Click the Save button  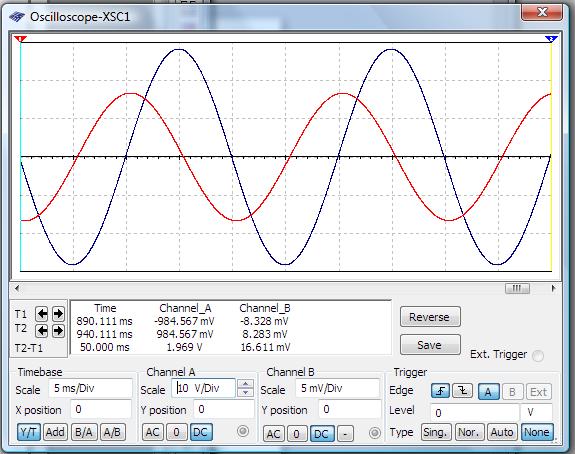tap(430, 345)
